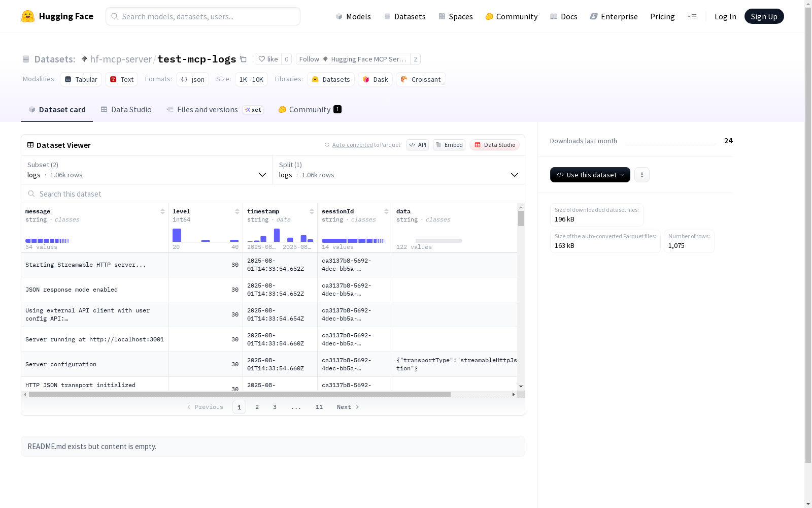812x508 pixels.
Task: Open Data Studio from viewer header
Action: tap(494, 145)
